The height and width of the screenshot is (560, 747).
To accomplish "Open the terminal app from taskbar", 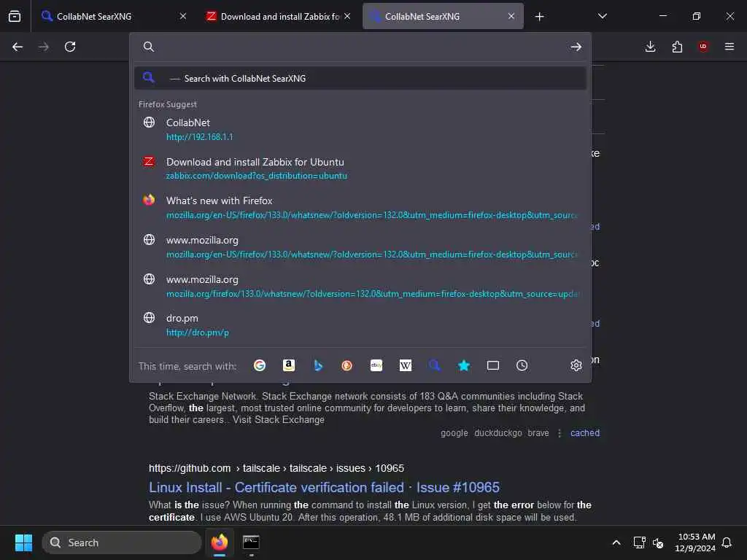I will (251, 542).
